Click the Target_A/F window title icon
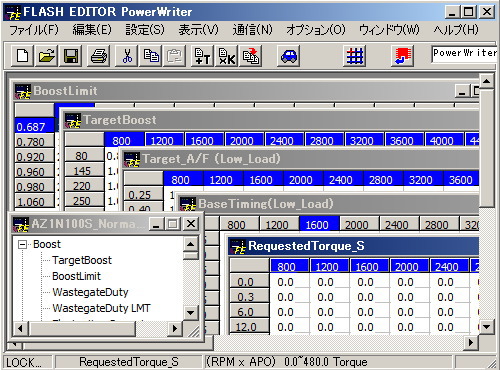The image size is (500, 370). [x=132, y=159]
